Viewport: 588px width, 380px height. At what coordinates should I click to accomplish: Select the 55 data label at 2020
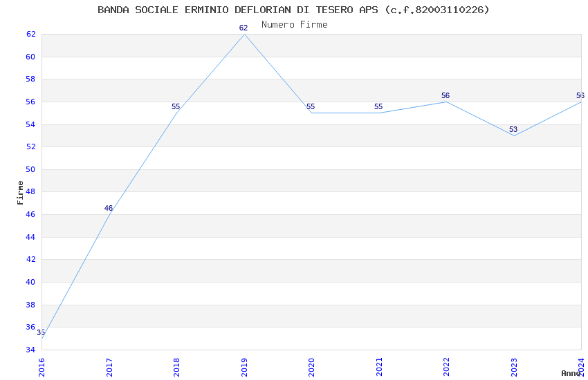[311, 106]
